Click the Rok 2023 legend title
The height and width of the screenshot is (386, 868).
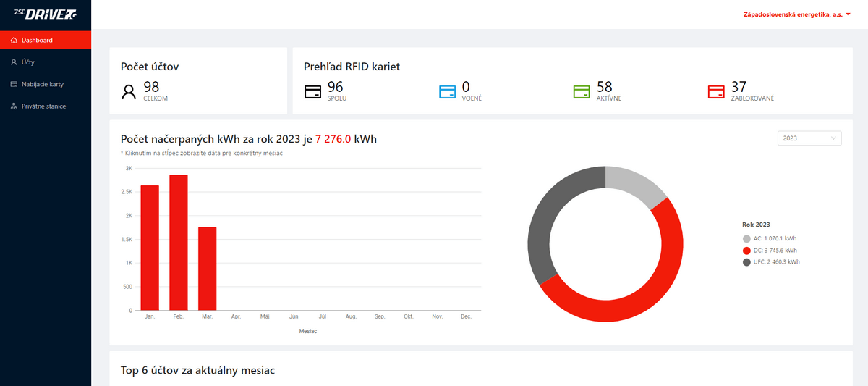click(x=757, y=225)
